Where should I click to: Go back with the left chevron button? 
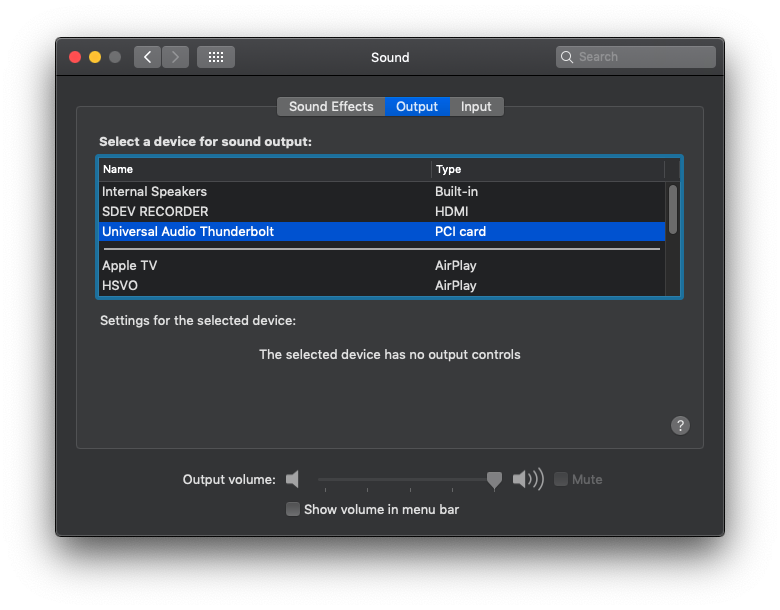tap(147, 57)
